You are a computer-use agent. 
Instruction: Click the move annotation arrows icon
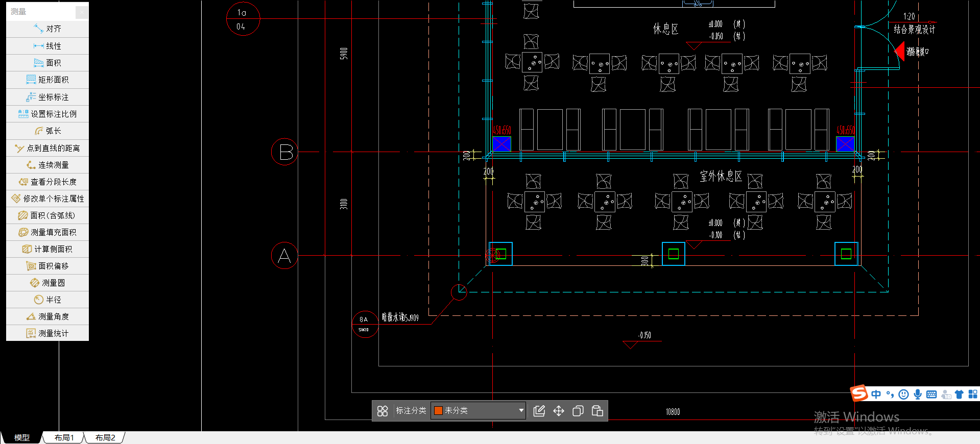pyautogui.click(x=559, y=411)
